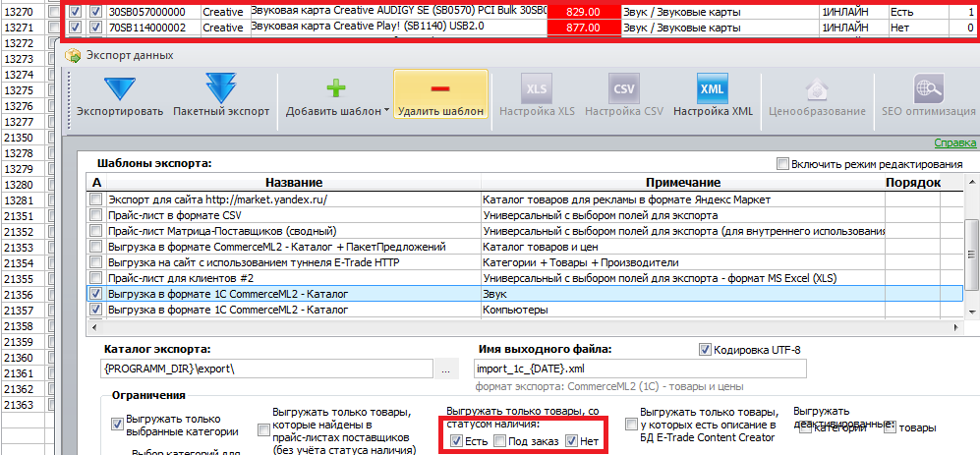980x455 pixels.
Task: Select row 21350 in background table
Action: pos(23,138)
